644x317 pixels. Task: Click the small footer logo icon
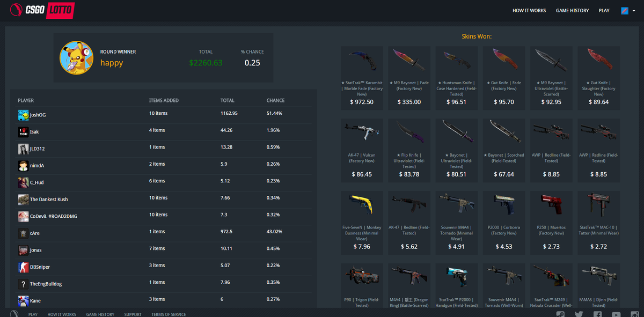[14, 314]
